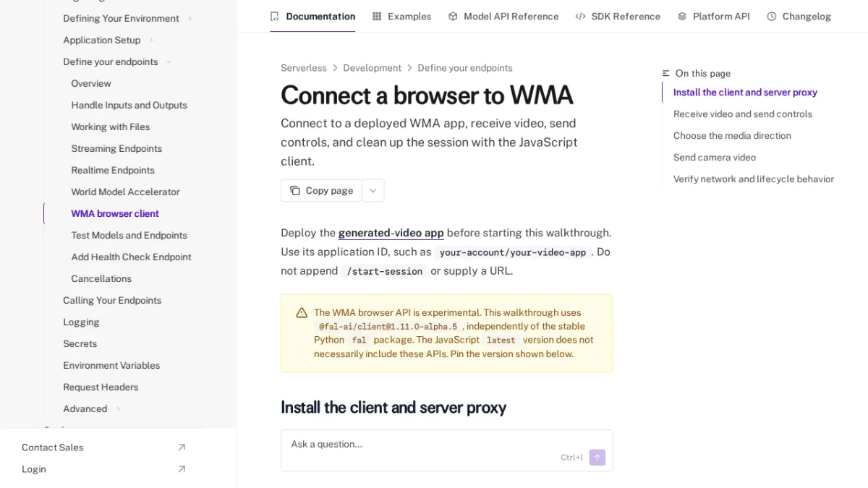Jump to Receive video and send controls

[743, 114]
